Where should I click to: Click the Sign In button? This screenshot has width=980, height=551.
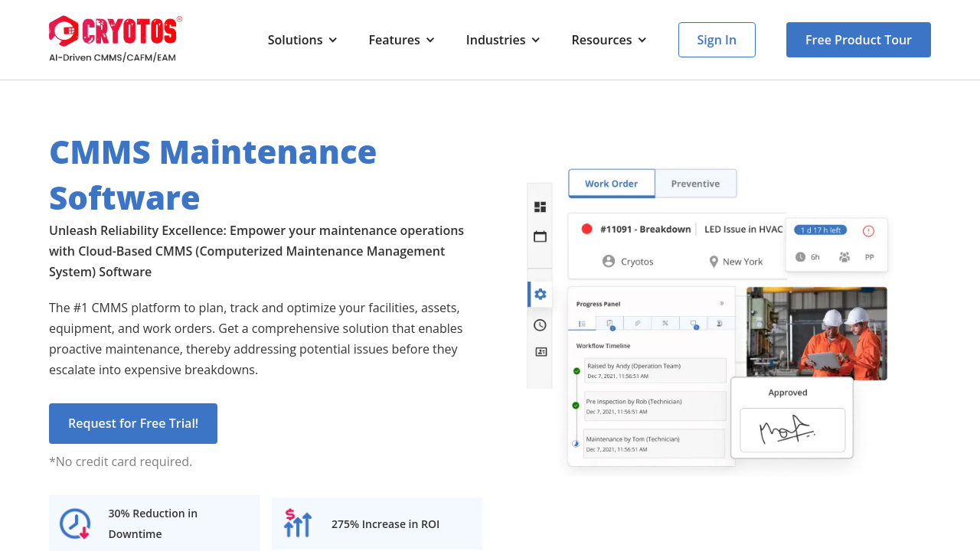pos(717,40)
